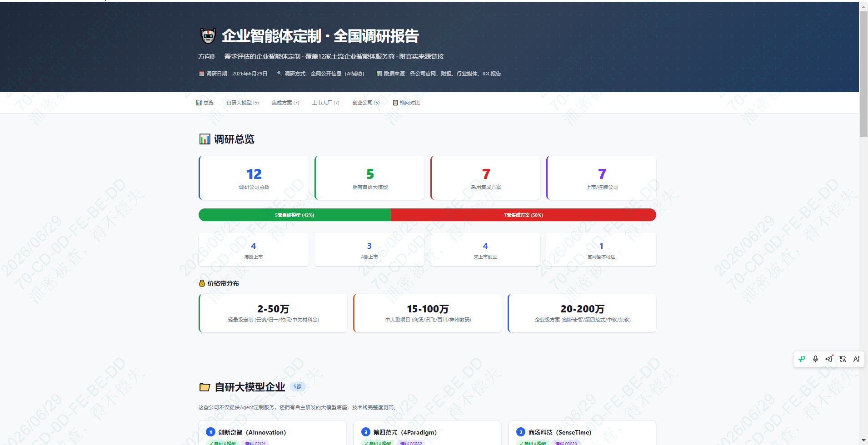Click the green 5家自研模型 (42%) bar segment

point(294,215)
